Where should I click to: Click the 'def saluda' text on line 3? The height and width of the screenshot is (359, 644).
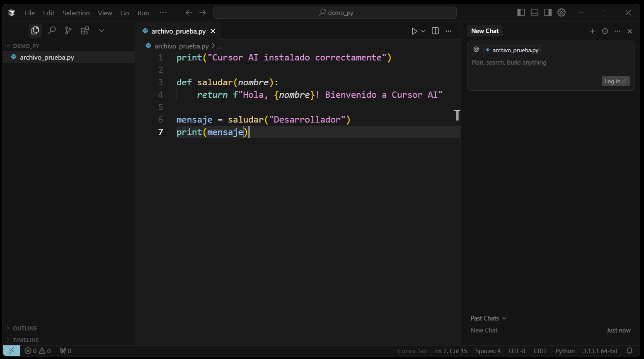click(x=202, y=82)
